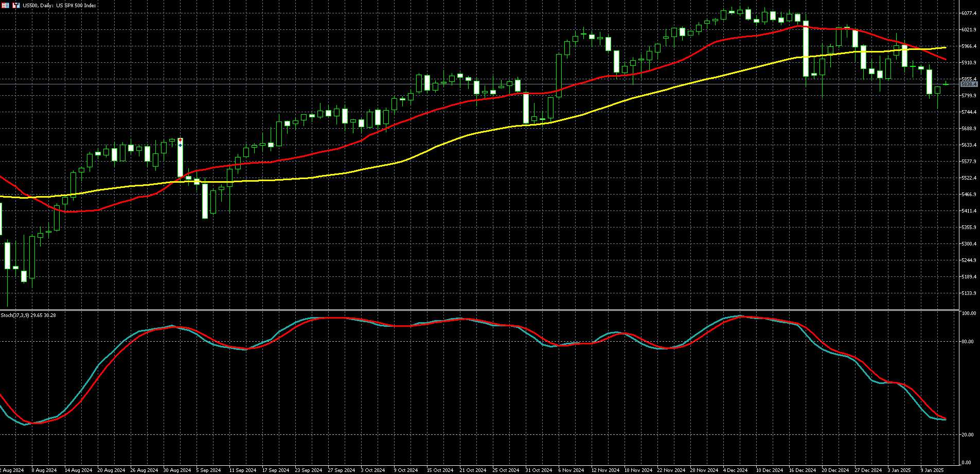Viewport: 980px width, 474px height.
Task: Click the 23 Sep 2024 date label
Action: click(309, 470)
